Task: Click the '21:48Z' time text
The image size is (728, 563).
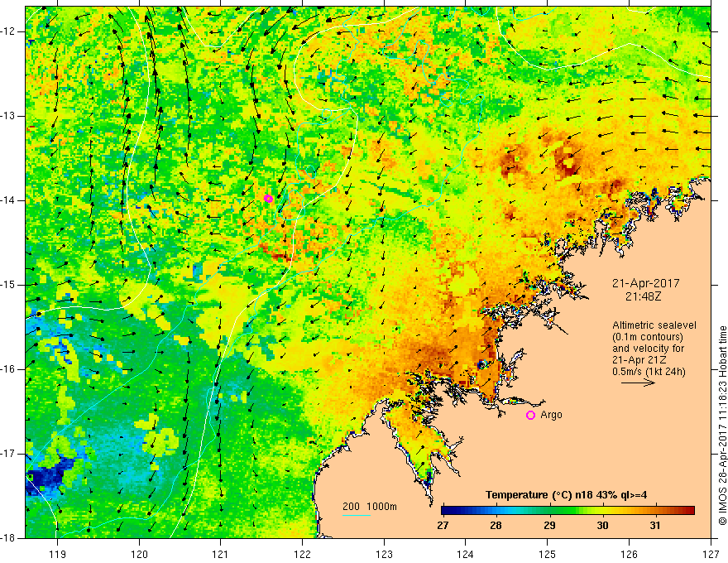Action: pyautogui.click(x=643, y=296)
